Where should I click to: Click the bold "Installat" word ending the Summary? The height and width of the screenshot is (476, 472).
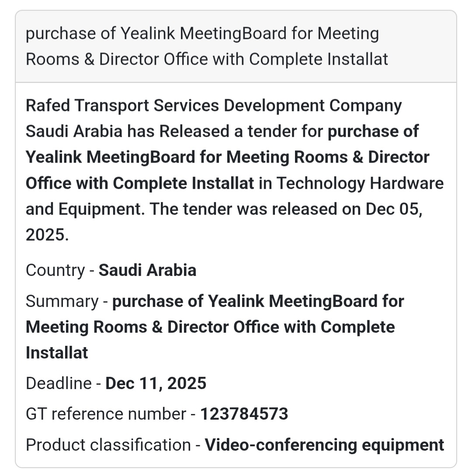[57, 353]
